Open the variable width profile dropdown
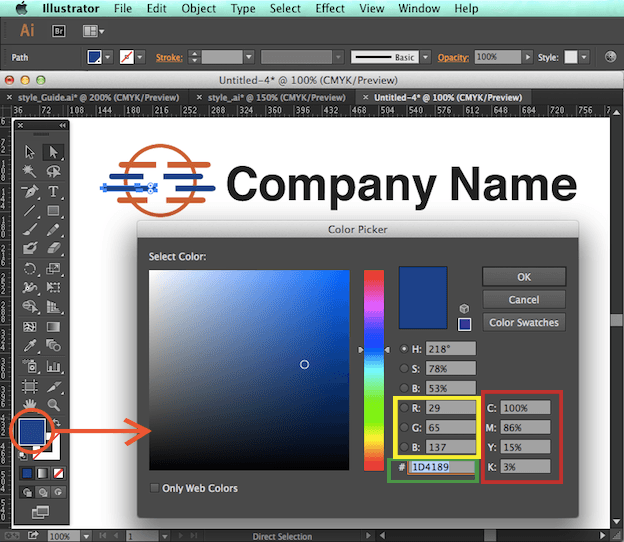Screen dimensions: 624x542 point(338,57)
